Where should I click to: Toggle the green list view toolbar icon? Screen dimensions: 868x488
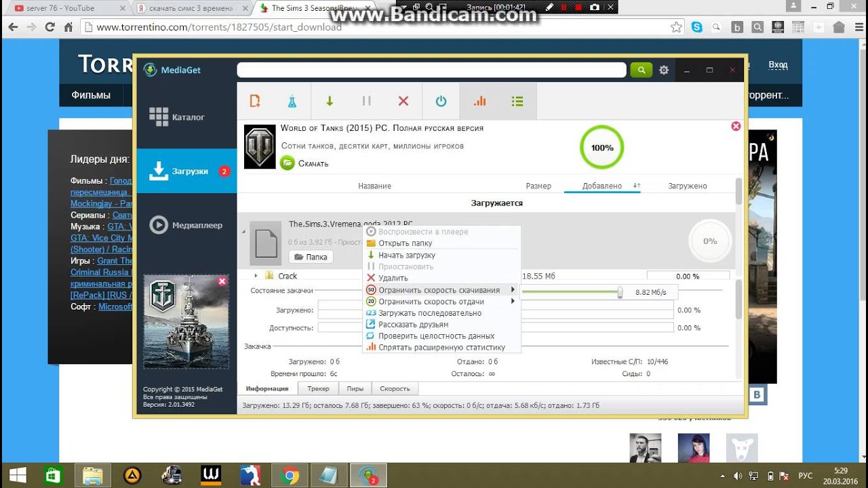(x=517, y=101)
